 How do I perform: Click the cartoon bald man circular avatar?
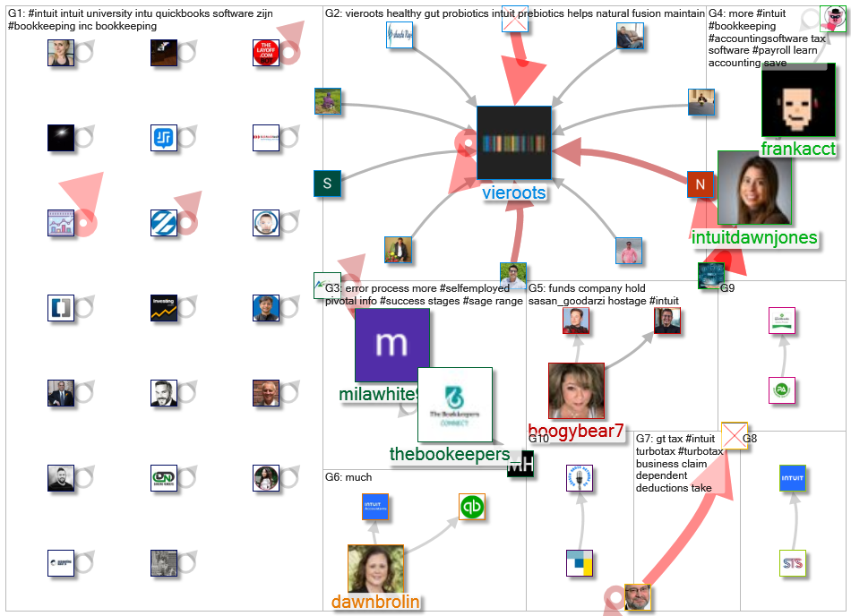click(x=266, y=223)
